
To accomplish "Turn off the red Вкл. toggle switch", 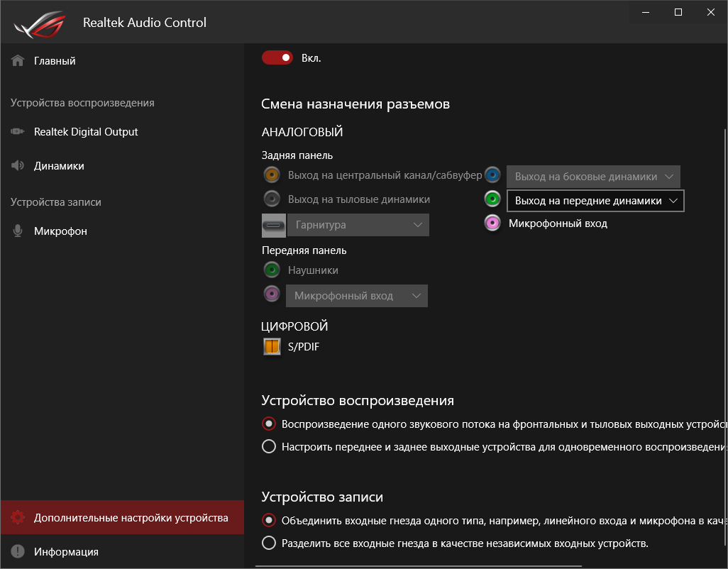I will click(277, 57).
